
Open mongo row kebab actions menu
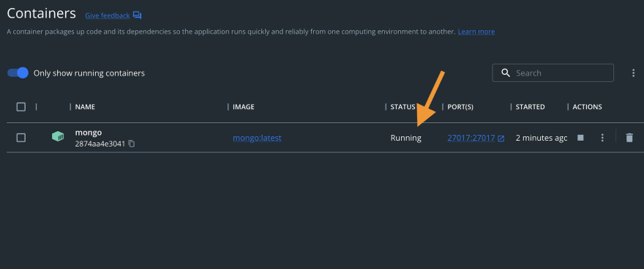click(602, 138)
